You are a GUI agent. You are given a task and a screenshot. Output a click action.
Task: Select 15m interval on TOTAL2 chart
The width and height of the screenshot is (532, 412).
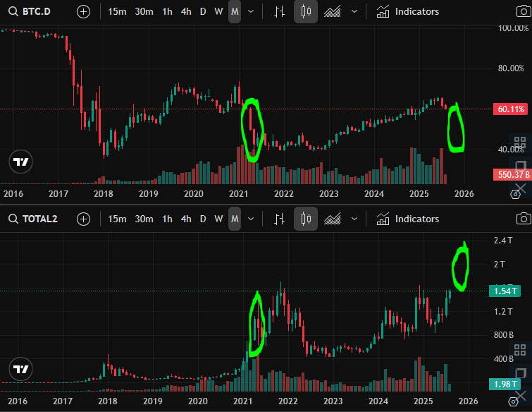(117, 219)
